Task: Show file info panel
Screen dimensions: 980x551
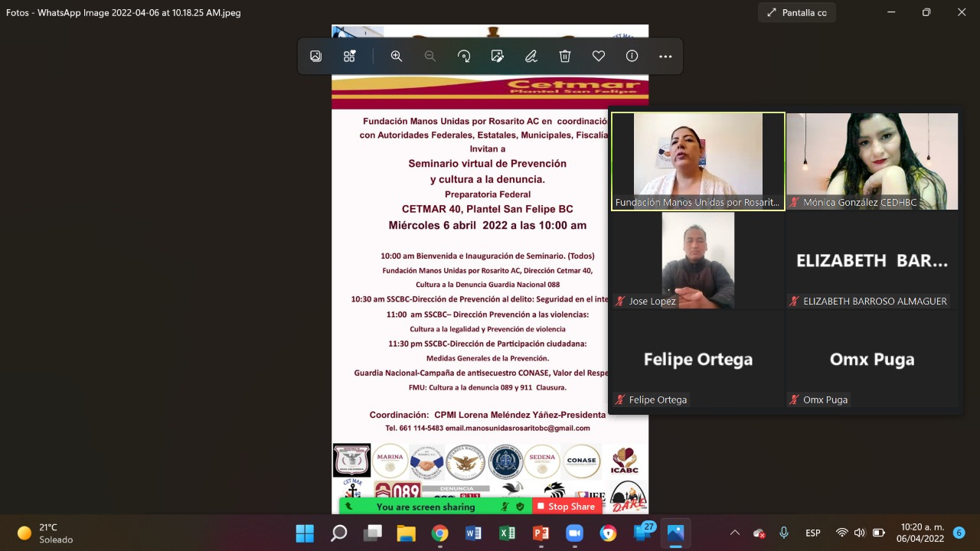Action: [632, 56]
